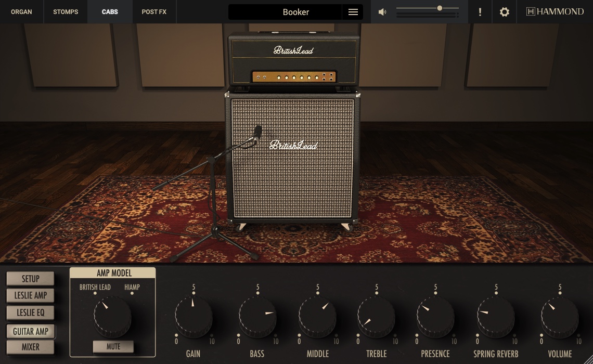The height and width of the screenshot is (364, 593).
Task: Select the GUITAR AMP button
Action: pyautogui.click(x=31, y=331)
